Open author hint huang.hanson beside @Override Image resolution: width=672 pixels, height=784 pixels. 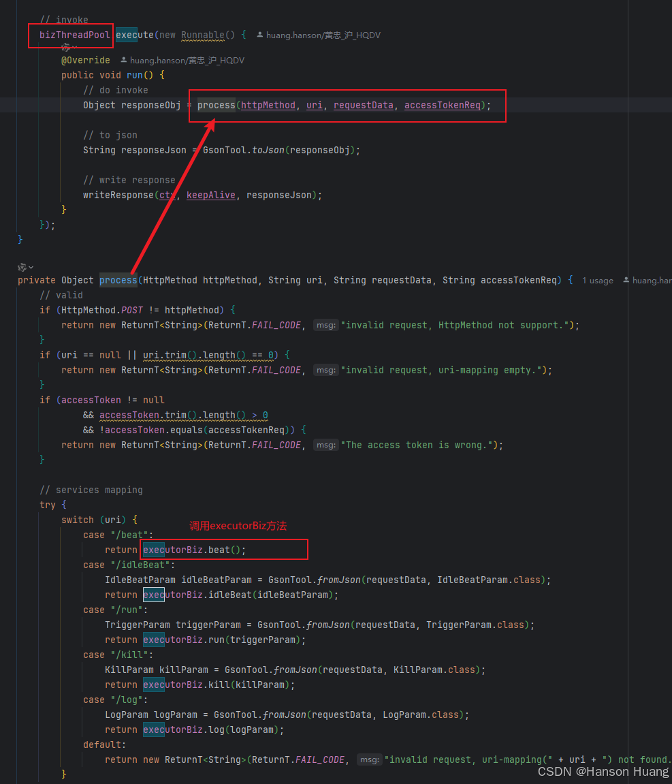tap(187, 60)
